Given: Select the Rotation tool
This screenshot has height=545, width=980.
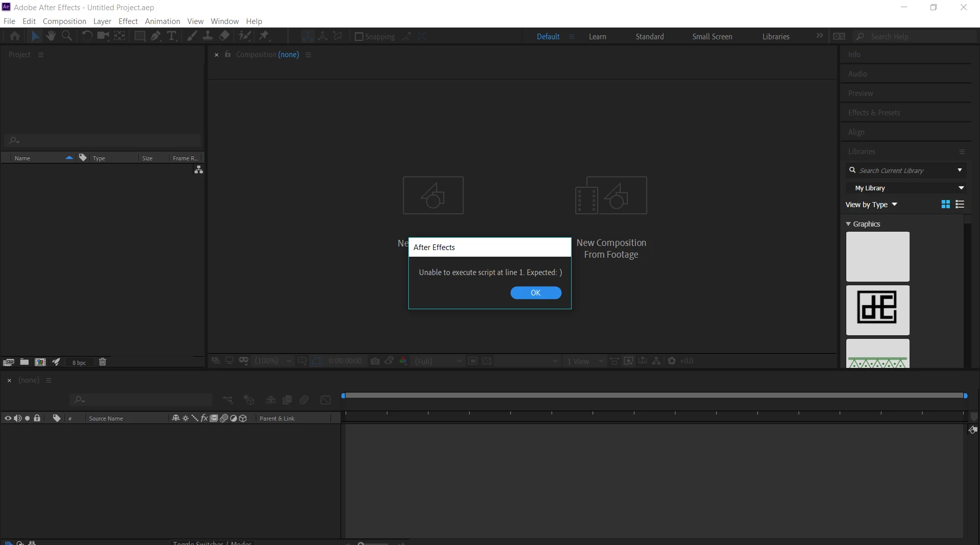Looking at the screenshot, I should click(87, 36).
